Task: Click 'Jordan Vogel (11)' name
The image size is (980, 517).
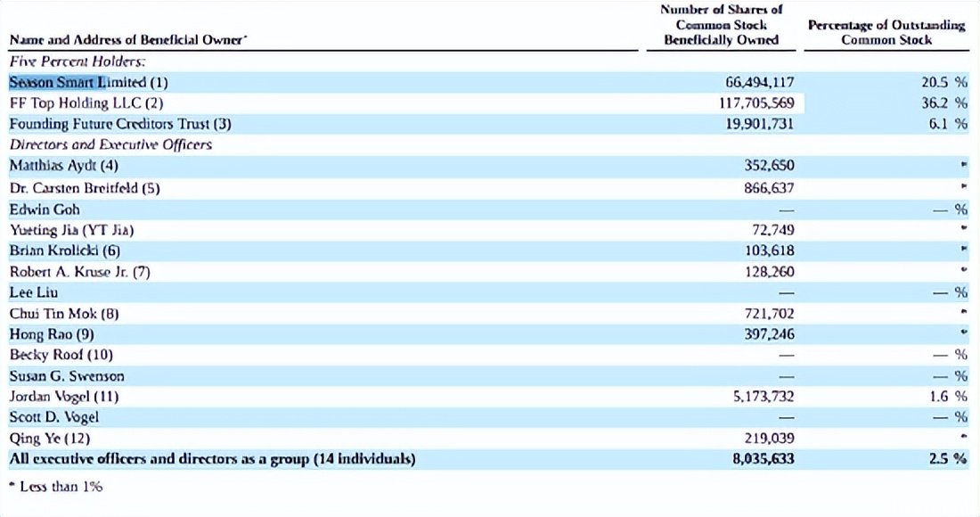Action: (x=64, y=397)
